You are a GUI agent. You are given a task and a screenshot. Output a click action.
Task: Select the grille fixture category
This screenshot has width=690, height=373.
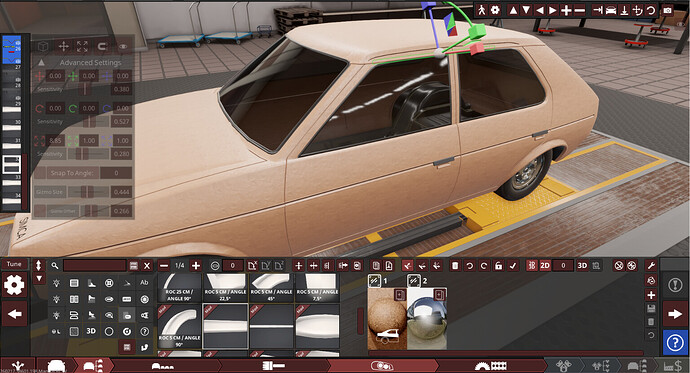pyautogui.click(x=74, y=283)
